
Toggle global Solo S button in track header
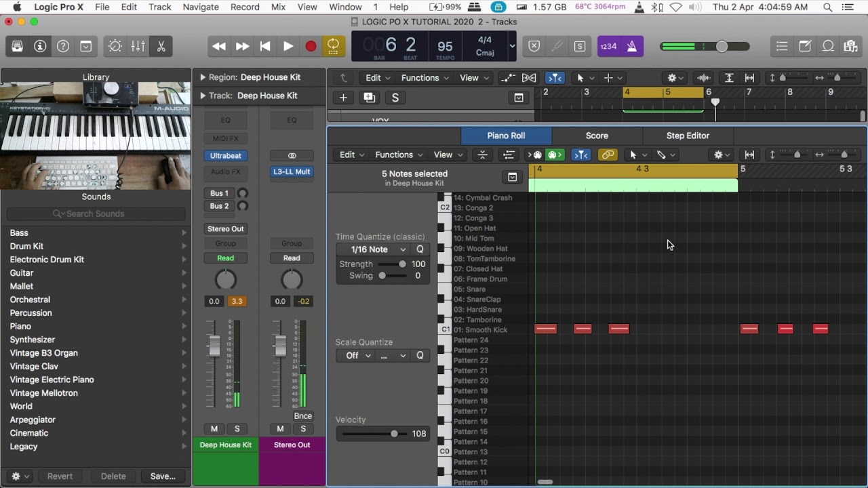[x=395, y=98]
